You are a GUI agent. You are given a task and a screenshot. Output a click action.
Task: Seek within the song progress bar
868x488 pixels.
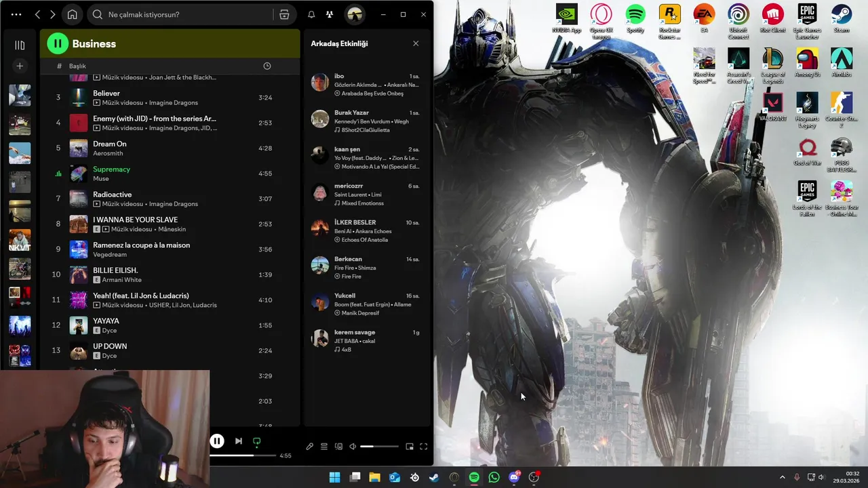coord(243,455)
